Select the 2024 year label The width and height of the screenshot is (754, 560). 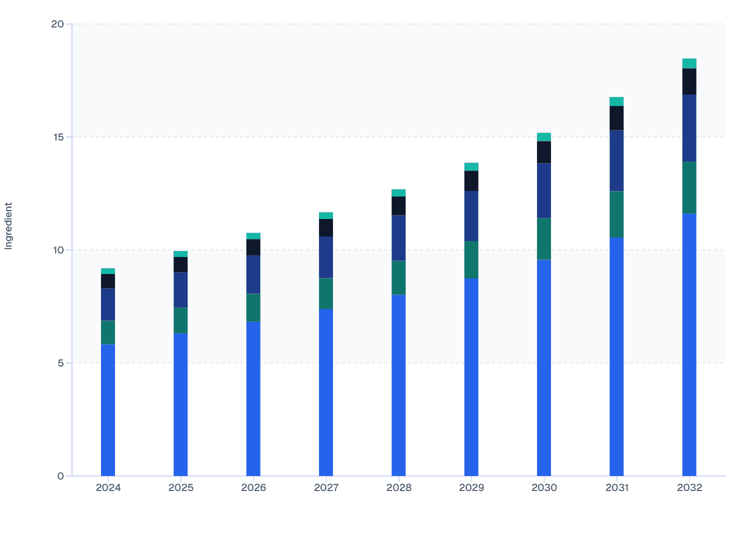[108, 488]
